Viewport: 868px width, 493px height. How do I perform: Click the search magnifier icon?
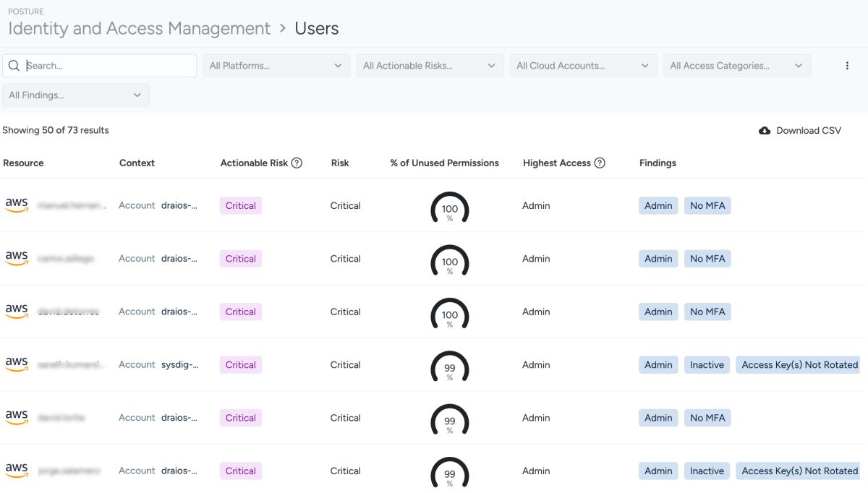(14, 66)
